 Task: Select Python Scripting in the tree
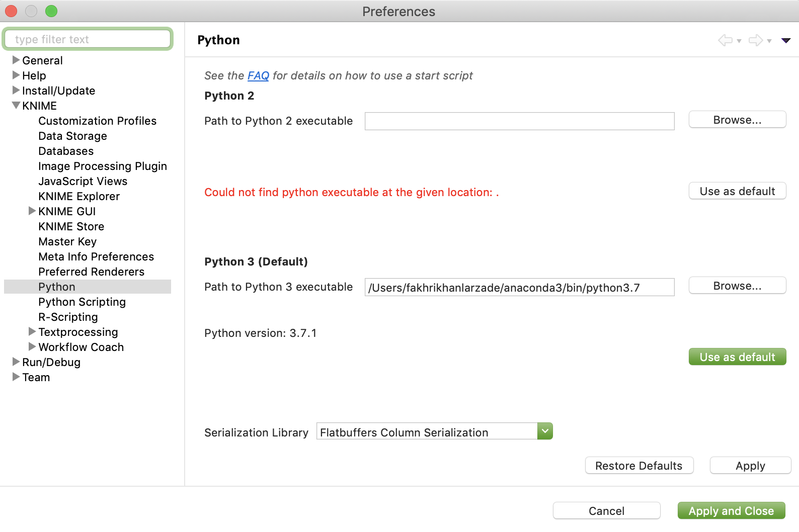82,302
